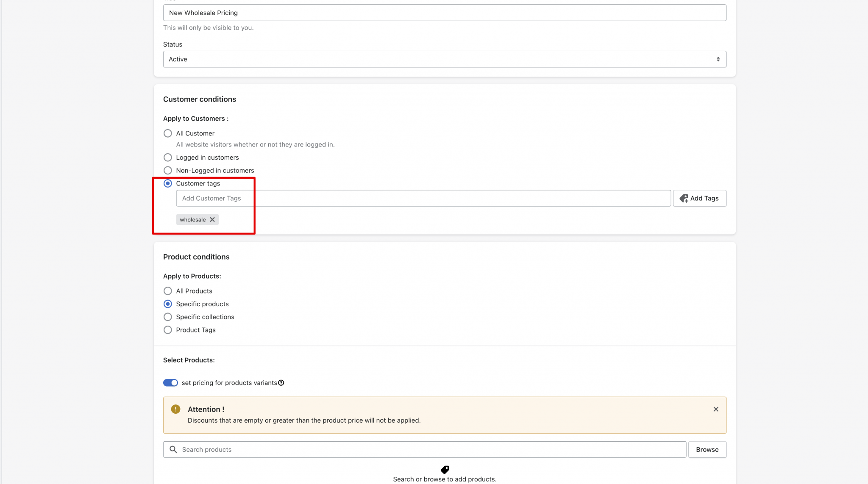Click the title field New Wholesale Pricing
868x484 pixels.
click(x=444, y=13)
